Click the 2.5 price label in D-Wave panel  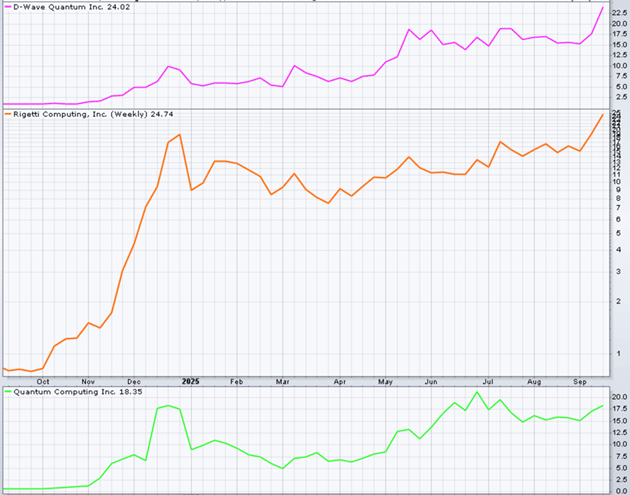coord(621,97)
